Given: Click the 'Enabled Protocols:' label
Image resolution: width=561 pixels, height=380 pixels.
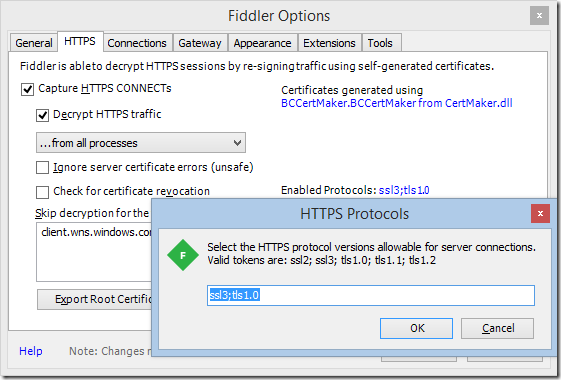Looking at the screenshot, I should click(x=328, y=190).
